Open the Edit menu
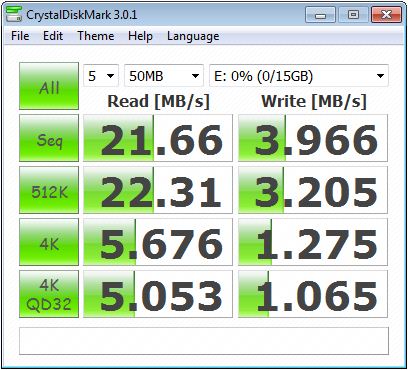The image size is (408, 370). tap(53, 36)
